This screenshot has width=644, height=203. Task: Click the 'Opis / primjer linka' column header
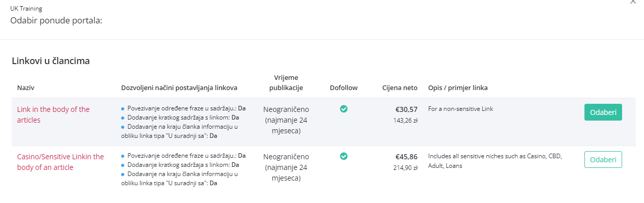coord(458,88)
